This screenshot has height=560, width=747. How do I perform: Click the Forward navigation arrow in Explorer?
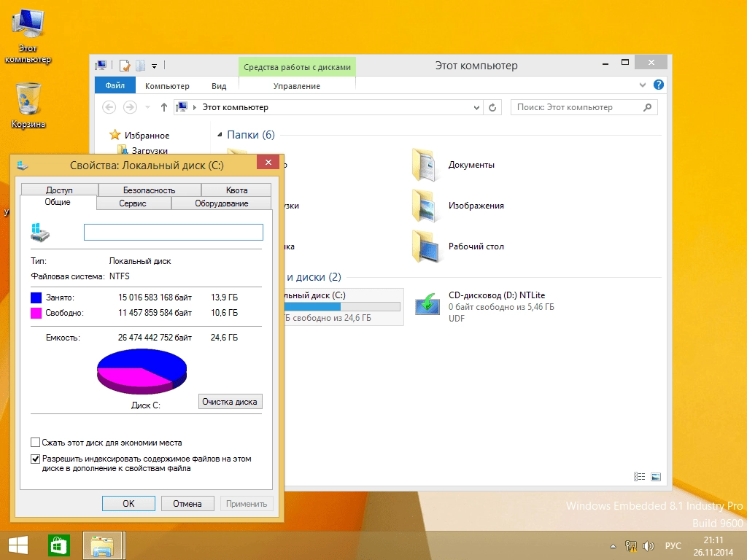130,107
